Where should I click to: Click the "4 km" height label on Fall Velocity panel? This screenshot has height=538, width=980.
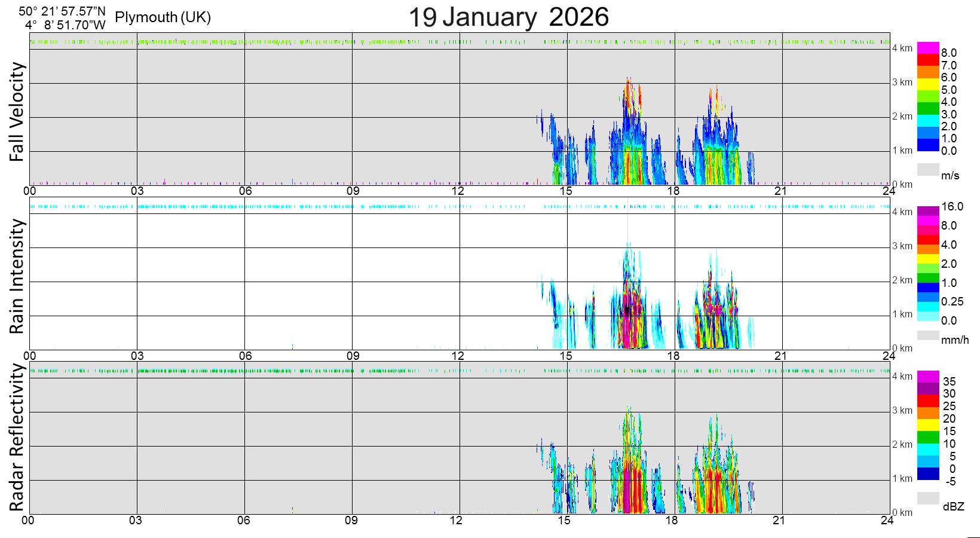pos(902,48)
